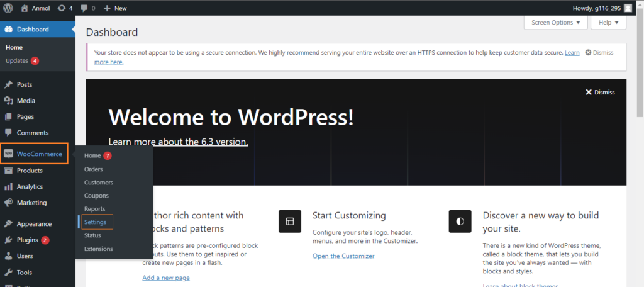The image size is (644, 287).
Task: Click the circled X Dismiss notice icon
Action: 588,53
